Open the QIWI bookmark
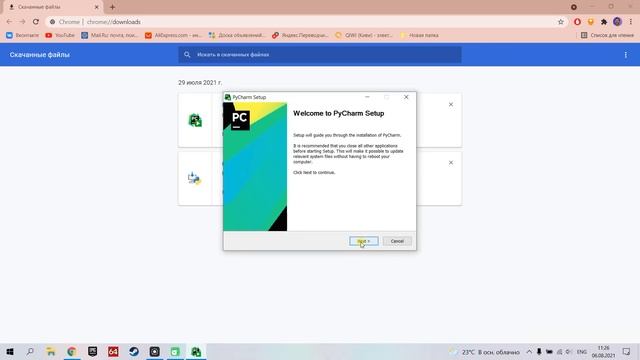640x360 pixels. 364,35
